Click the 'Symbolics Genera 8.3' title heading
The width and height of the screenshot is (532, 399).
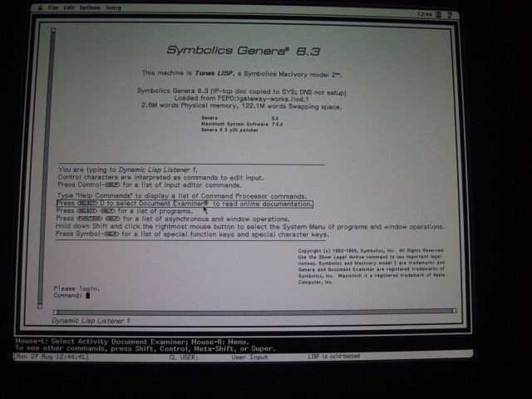244,51
